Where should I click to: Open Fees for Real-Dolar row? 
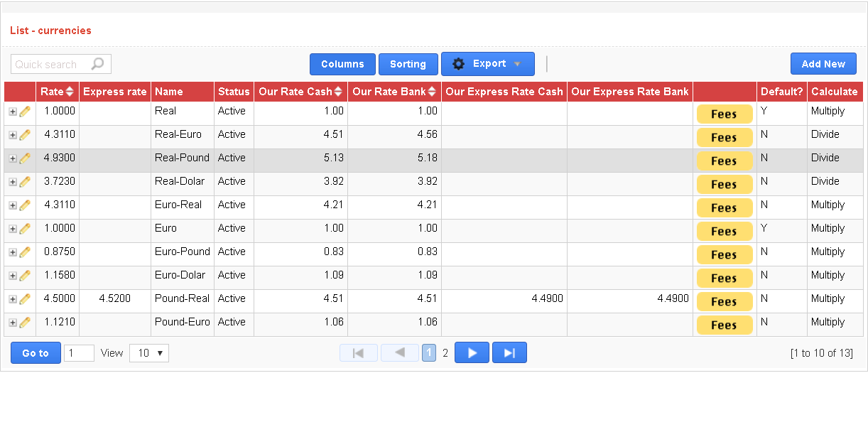click(x=724, y=185)
